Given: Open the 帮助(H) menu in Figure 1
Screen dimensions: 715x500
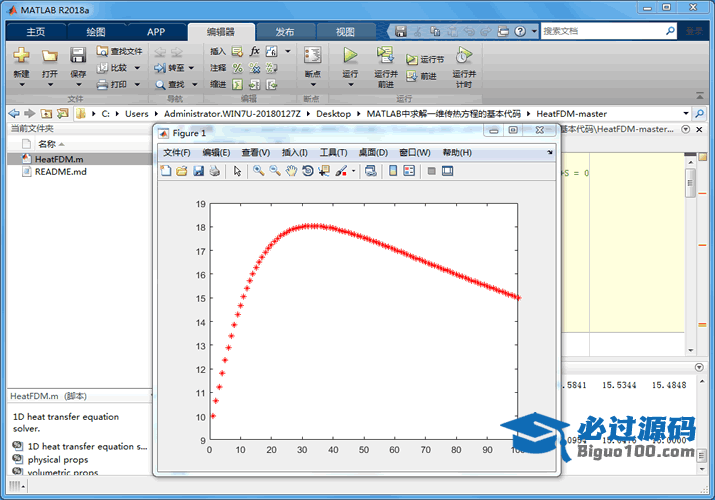Looking at the screenshot, I should (457, 153).
